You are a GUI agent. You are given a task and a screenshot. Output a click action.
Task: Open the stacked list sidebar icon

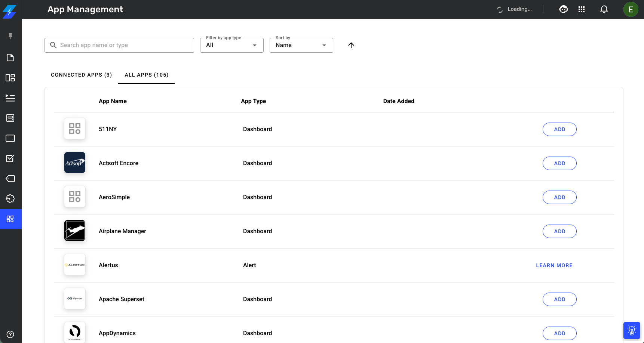[x=10, y=118]
